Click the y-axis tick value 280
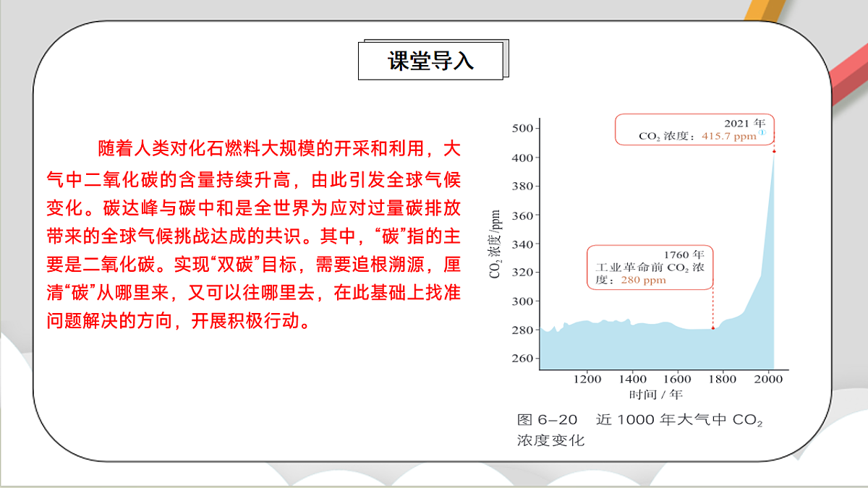The image size is (868, 488). [523, 330]
